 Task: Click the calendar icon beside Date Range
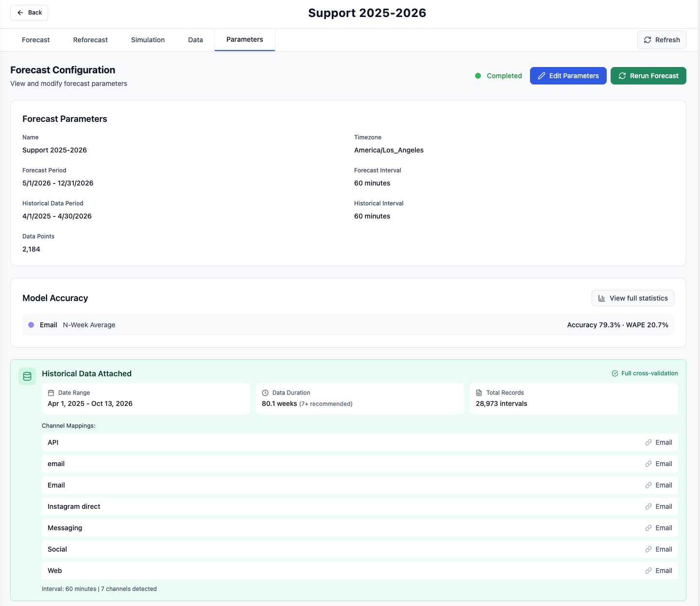click(x=51, y=393)
